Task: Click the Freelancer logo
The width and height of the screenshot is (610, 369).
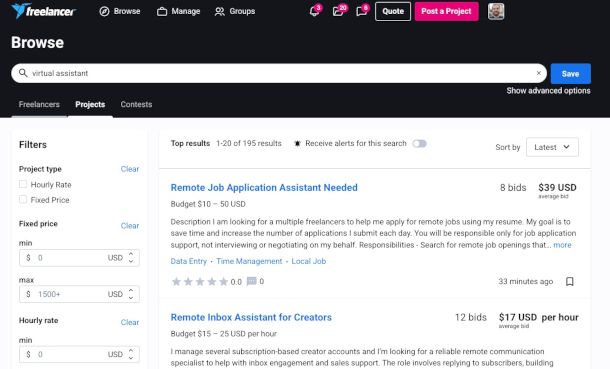Action: click(x=43, y=11)
